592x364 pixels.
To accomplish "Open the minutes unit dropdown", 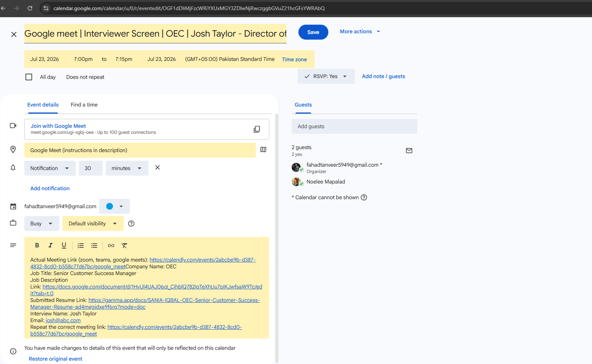I will coord(127,168).
